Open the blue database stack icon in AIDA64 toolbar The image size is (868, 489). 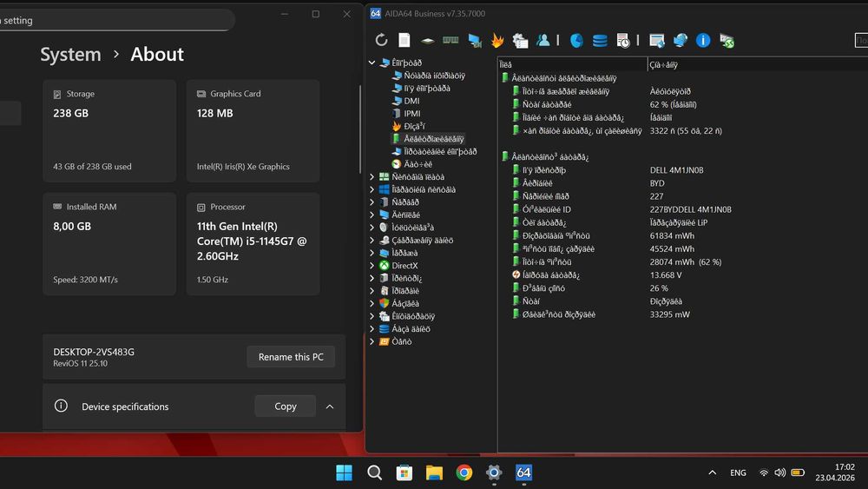pos(600,41)
